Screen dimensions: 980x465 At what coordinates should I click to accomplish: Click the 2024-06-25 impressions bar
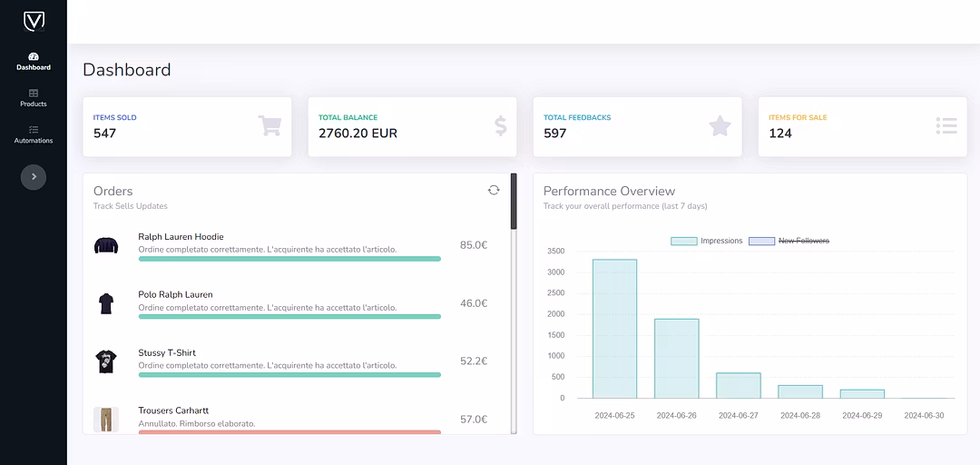coord(614,328)
